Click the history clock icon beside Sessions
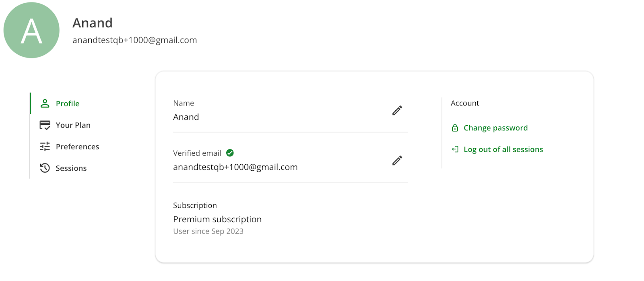 point(45,168)
